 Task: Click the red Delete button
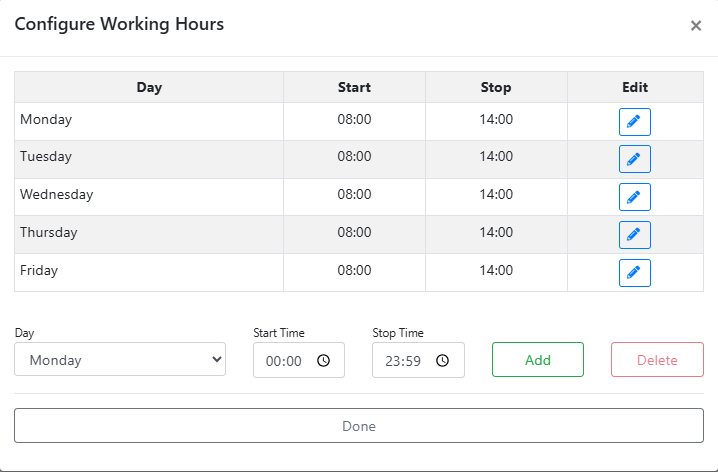[x=657, y=359]
